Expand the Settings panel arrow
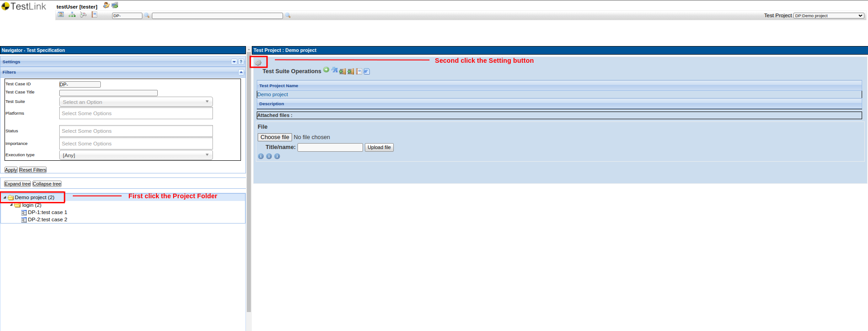 [x=234, y=62]
